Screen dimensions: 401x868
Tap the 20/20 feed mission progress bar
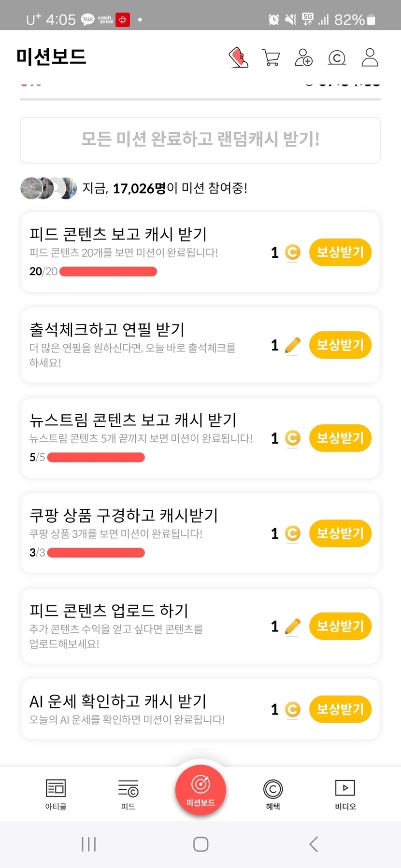[108, 271]
